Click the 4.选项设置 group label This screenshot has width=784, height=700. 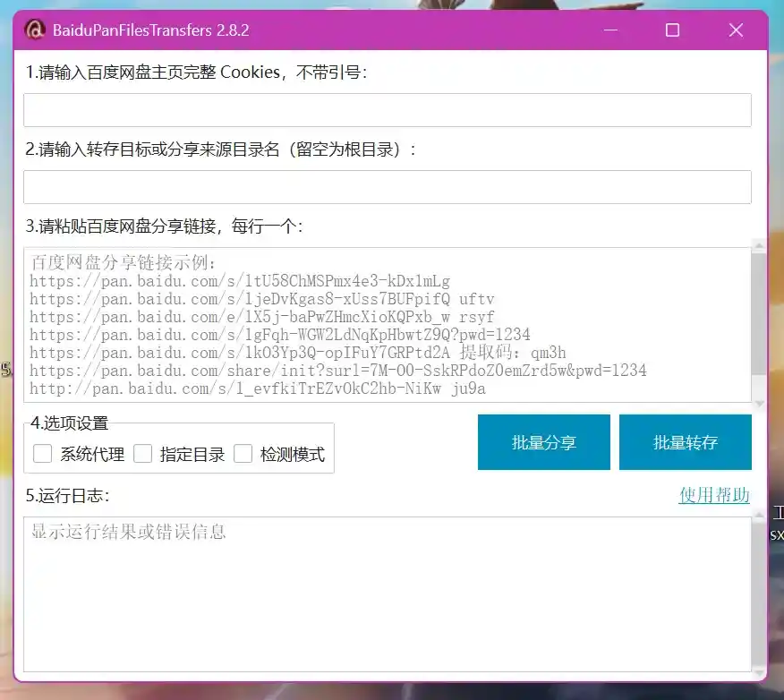[x=69, y=423]
